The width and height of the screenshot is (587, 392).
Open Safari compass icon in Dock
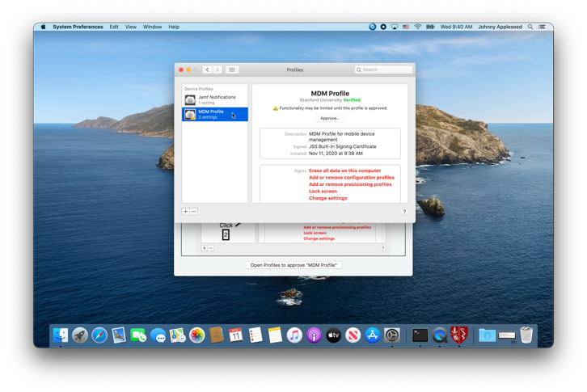99,335
